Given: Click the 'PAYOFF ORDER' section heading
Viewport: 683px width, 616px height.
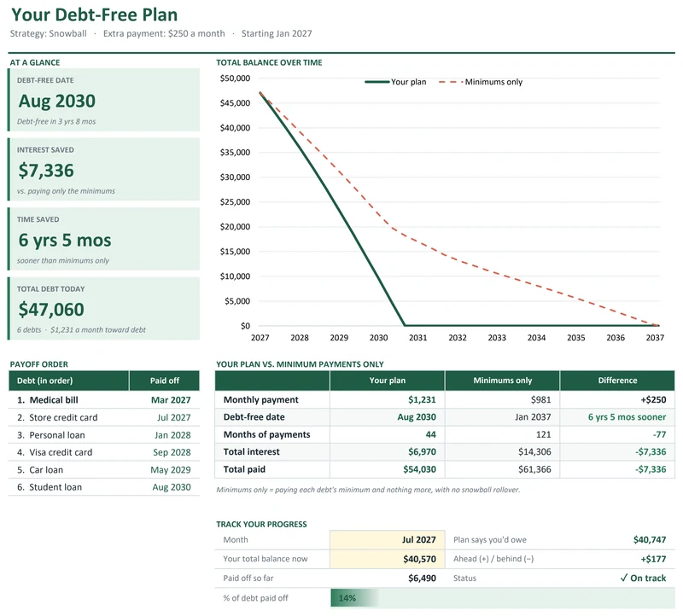Looking at the screenshot, I should [x=39, y=364].
